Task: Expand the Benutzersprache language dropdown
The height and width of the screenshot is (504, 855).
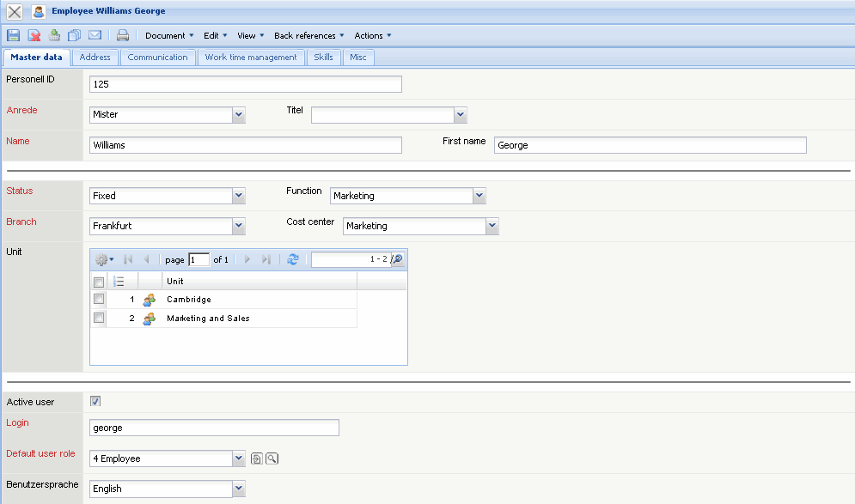Action: pos(238,489)
